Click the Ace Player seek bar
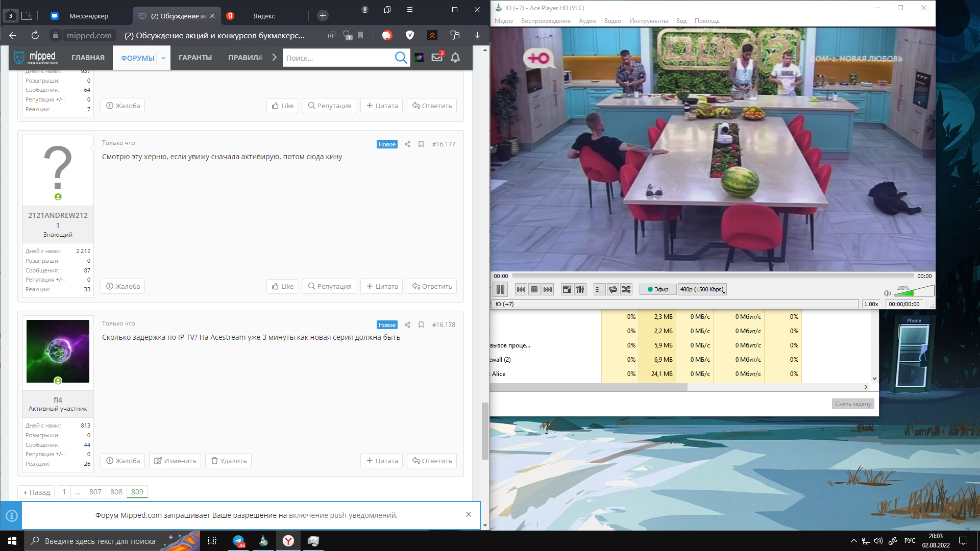 [x=713, y=276]
